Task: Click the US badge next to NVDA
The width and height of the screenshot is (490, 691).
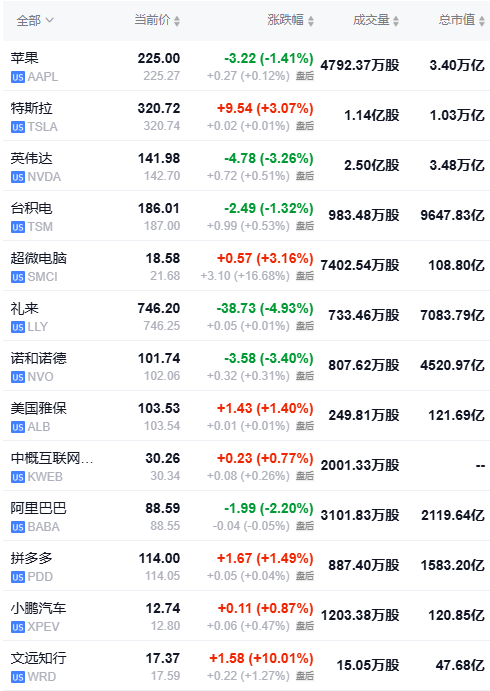Action: point(18,177)
